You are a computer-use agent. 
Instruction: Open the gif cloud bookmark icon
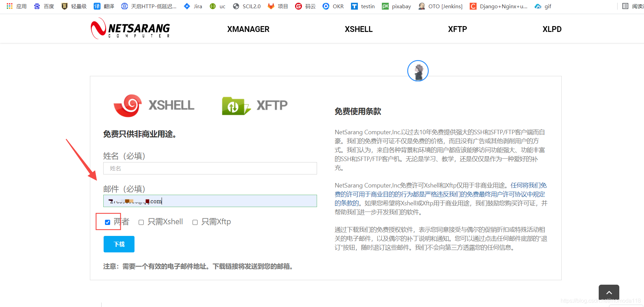point(538,6)
